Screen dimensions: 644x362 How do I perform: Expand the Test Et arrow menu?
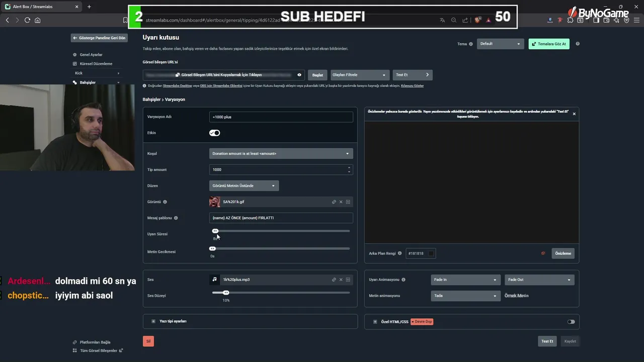pos(427,75)
